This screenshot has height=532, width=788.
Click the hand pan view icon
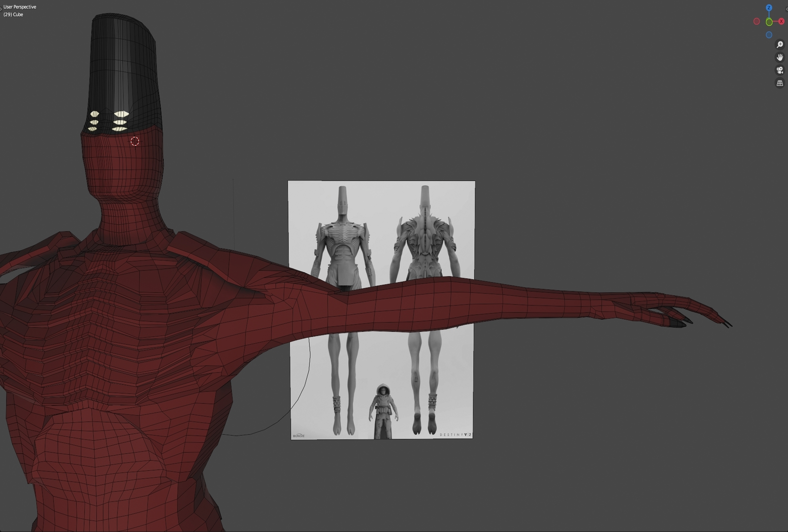780,58
